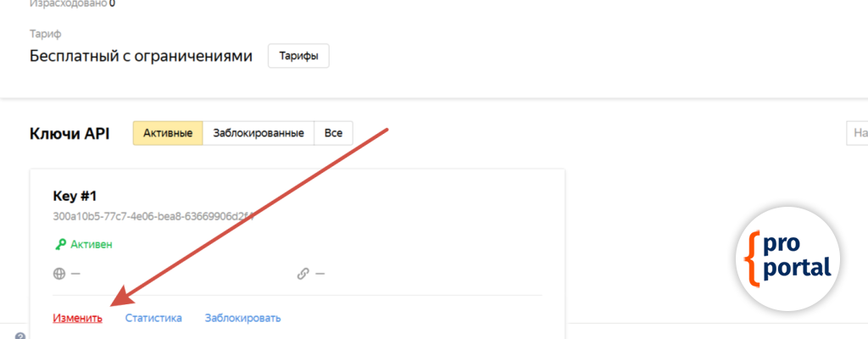Click the Изменить link
Screen dimensions: 868x339
coord(77,318)
